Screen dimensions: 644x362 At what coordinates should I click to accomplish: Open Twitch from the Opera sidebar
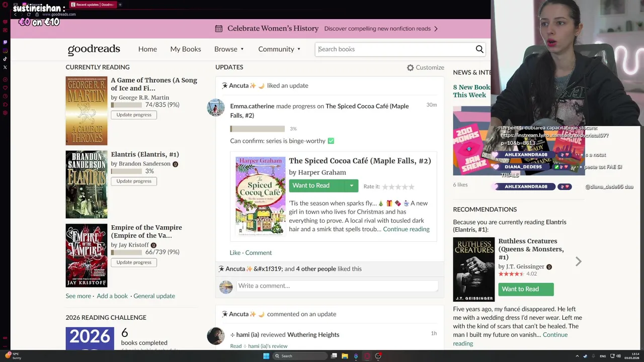5,42
